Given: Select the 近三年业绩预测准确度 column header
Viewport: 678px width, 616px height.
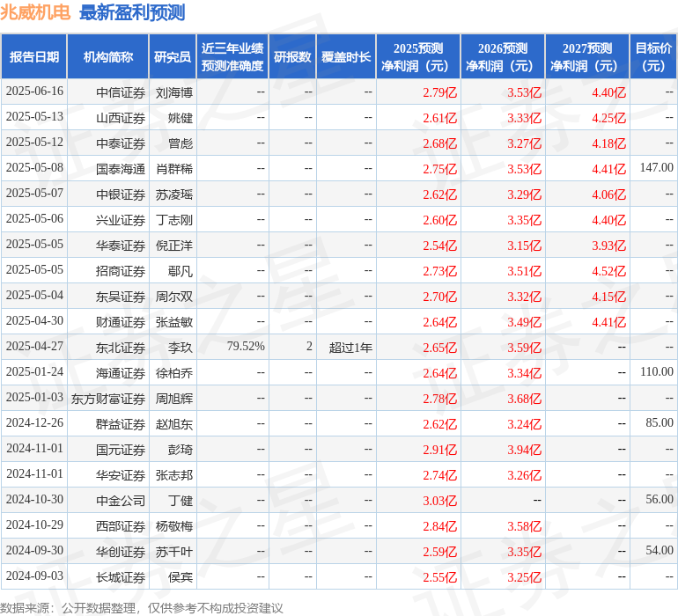Looking at the screenshot, I should [x=232, y=56].
